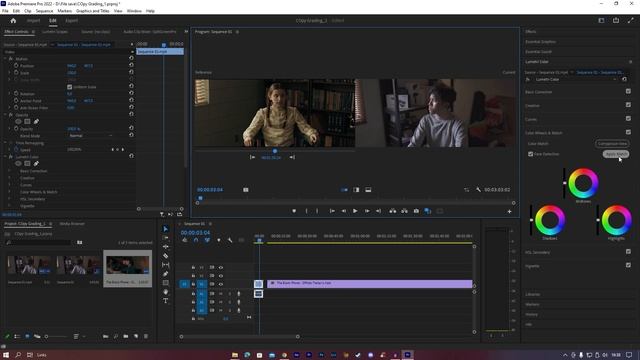
Task: Toggle the eye visibility on the top video track
Action: [x=221, y=267]
